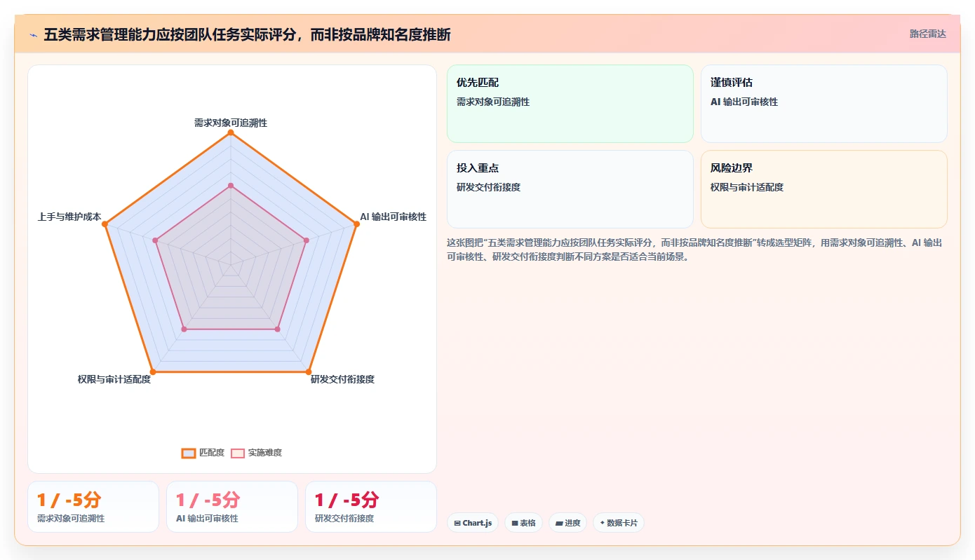Click the Chart.js tag text

pos(477,523)
